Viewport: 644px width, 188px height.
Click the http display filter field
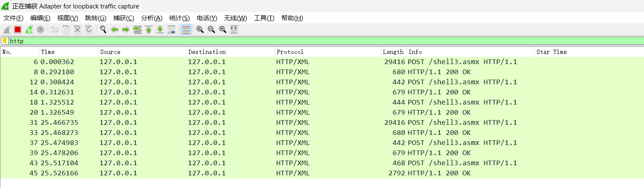click(295, 41)
